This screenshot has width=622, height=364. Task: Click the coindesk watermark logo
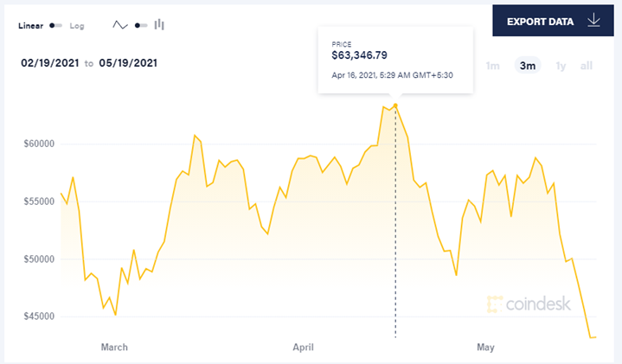click(x=529, y=304)
